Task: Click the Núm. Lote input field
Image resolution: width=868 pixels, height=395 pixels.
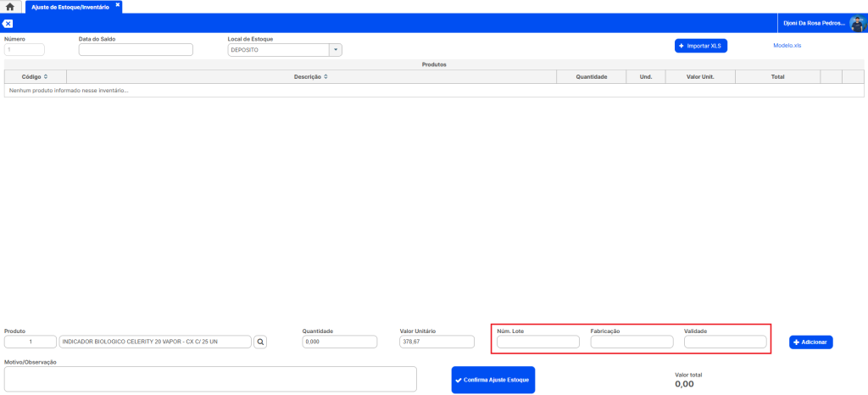Action: click(x=537, y=342)
